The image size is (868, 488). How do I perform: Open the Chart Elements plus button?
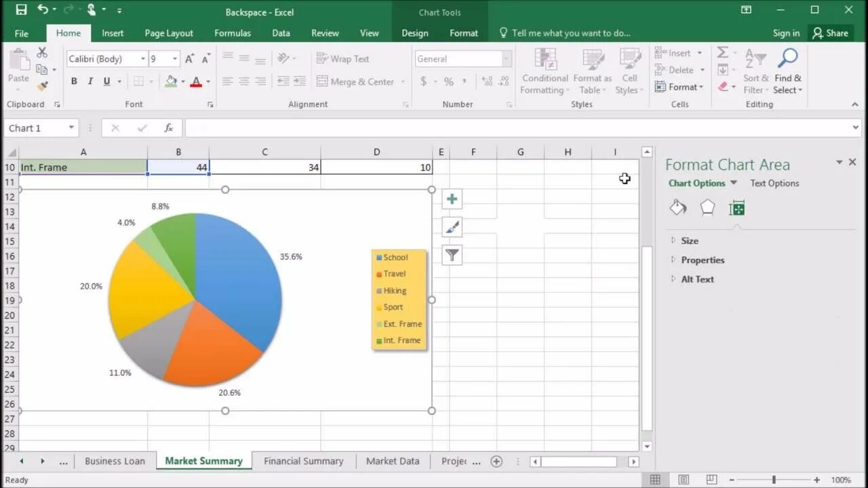452,199
